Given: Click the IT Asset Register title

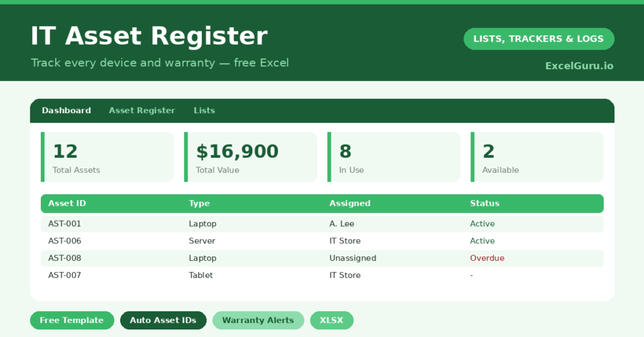Looking at the screenshot, I should pos(149,36).
